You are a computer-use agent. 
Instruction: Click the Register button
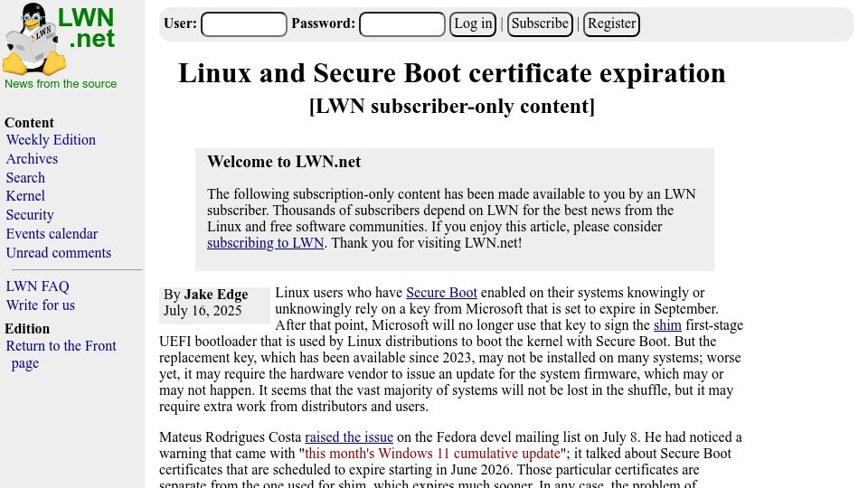coord(611,24)
